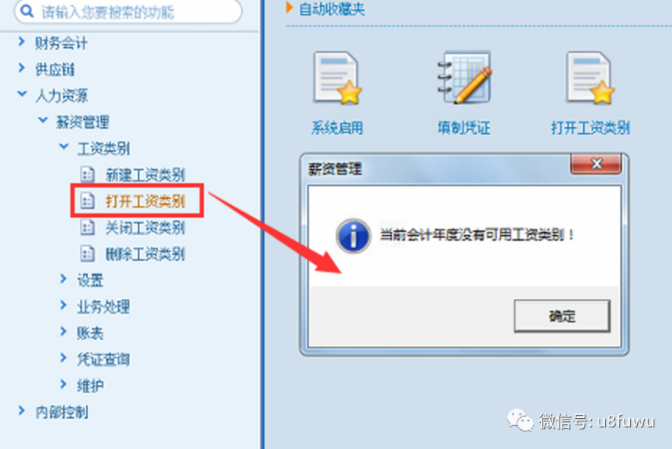Collapse the 人力资源 node
The image size is (672, 449).
coord(22,94)
